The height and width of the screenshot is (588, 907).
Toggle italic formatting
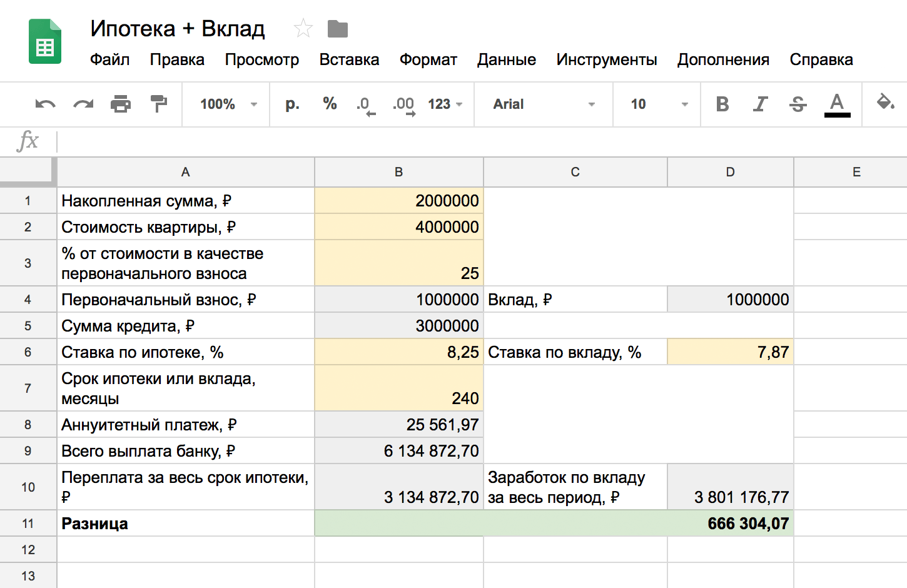[x=760, y=104]
